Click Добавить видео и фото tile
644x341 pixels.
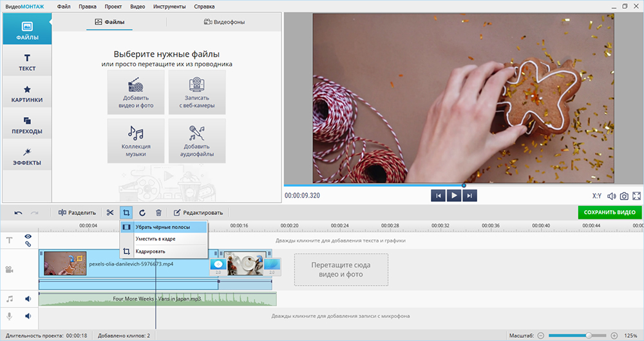pyautogui.click(x=136, y=93)
